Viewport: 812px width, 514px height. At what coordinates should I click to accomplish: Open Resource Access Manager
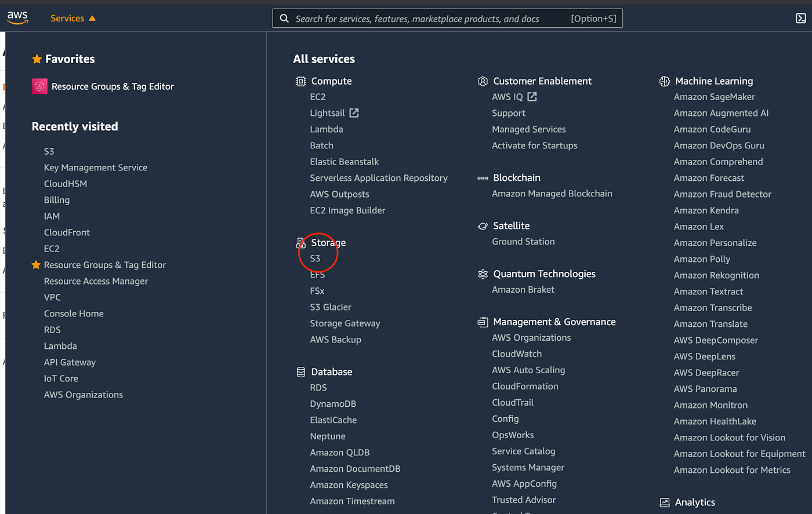[96, 281]
